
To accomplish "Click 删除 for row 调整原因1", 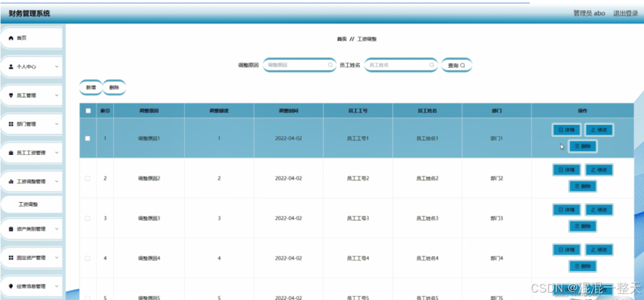I will pos(582,146).
